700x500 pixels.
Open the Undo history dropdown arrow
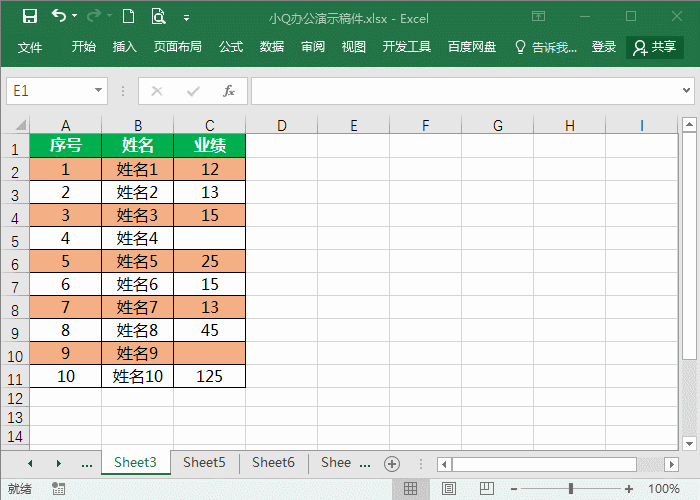coord(75,16)
